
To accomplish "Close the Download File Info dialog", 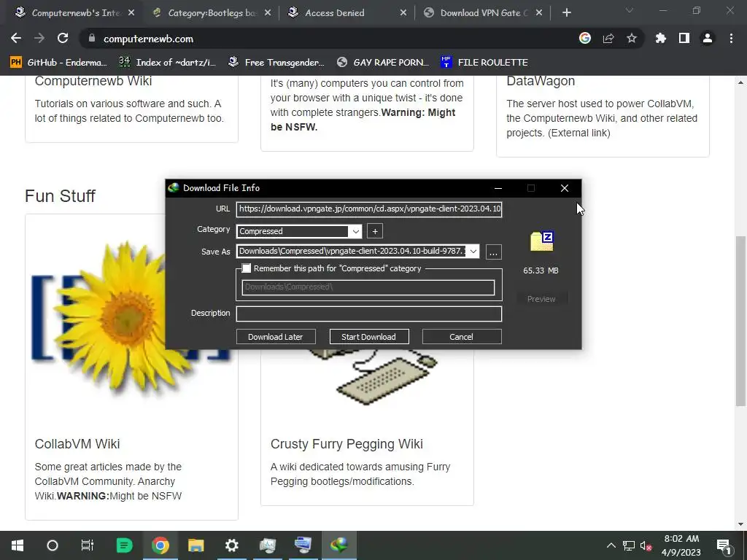I will click(x=565, y=188).
